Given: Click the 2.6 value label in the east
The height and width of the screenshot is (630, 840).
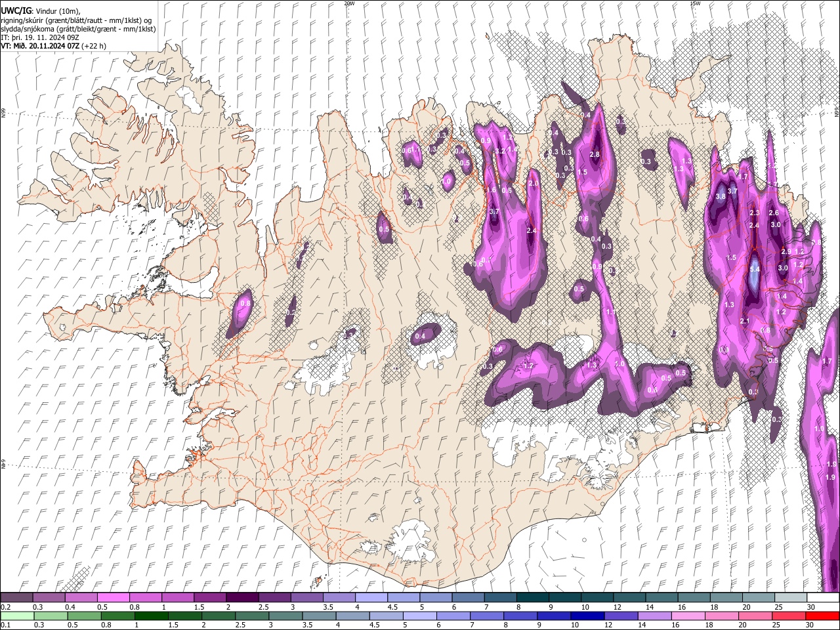Looking at the screenshot, I should tap(774, 213).
